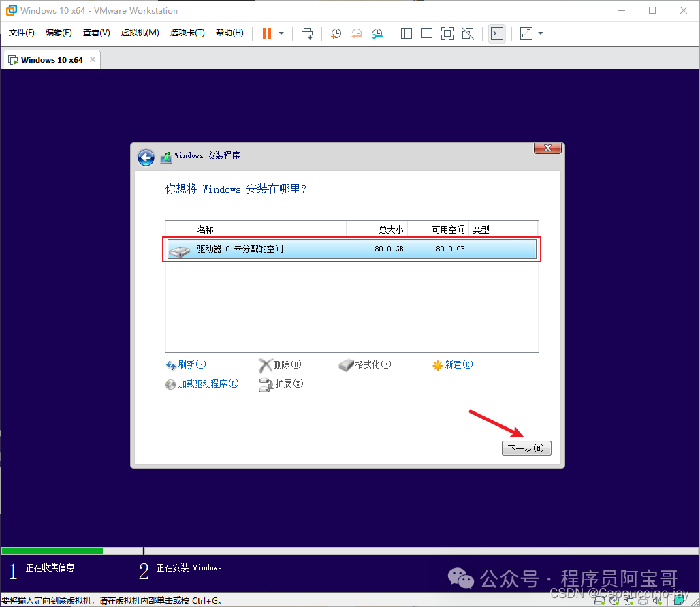Click the 类型 column header
Viewport: 700px width, 607px height.
pos(503,230)
